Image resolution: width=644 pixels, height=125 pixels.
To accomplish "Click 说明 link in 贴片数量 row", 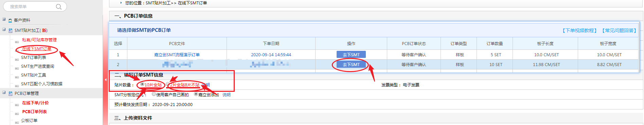I will (206, 85).
